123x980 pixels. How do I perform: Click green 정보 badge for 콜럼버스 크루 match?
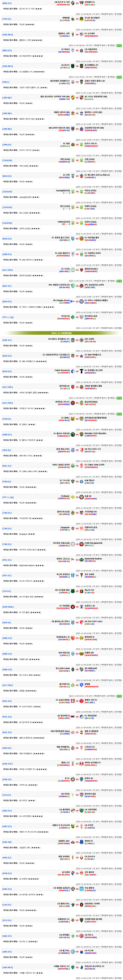pyautogui.click(x=119, y=45)
